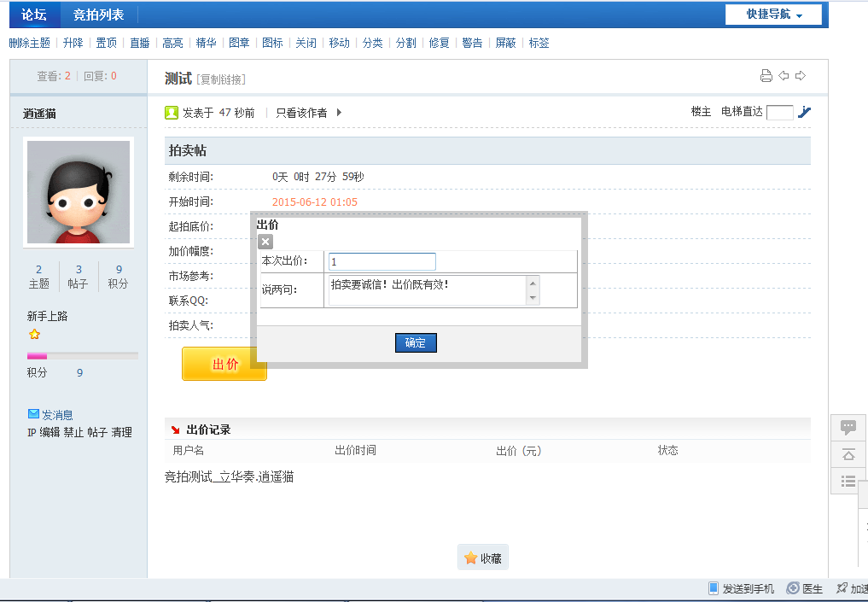Choose the 分类 moderation option
The image size is (868, 602).
point(373,43)
